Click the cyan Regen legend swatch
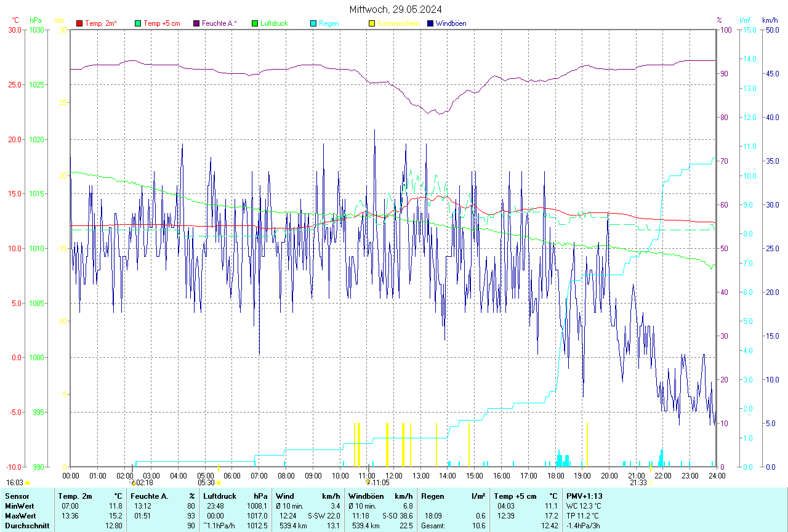 tap(313, 23)
